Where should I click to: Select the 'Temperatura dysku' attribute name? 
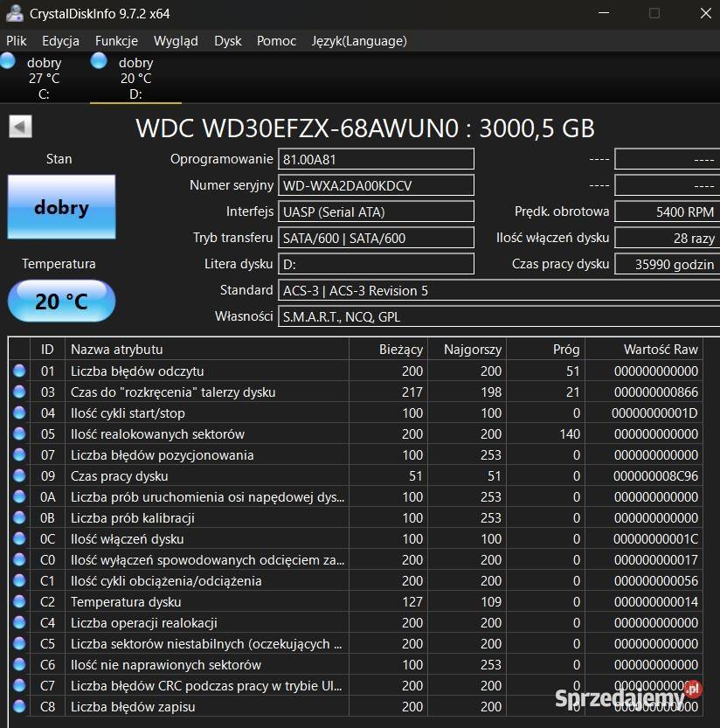[x=126, y=601]
